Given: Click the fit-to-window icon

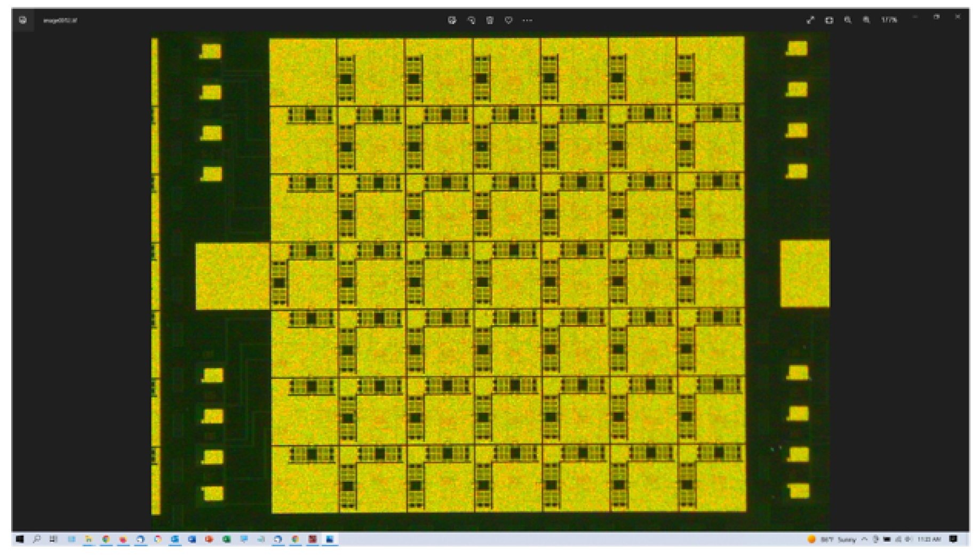Looking at the screenshot, I should pos(829,20).
